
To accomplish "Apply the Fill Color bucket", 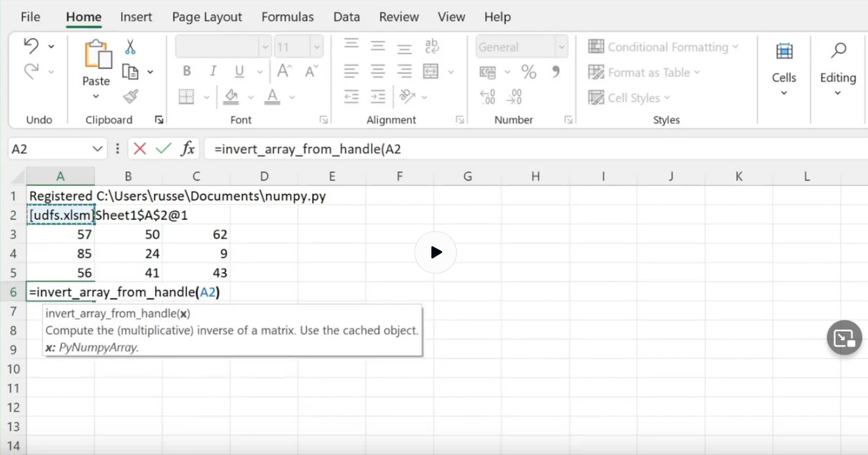I will [231, 97].
